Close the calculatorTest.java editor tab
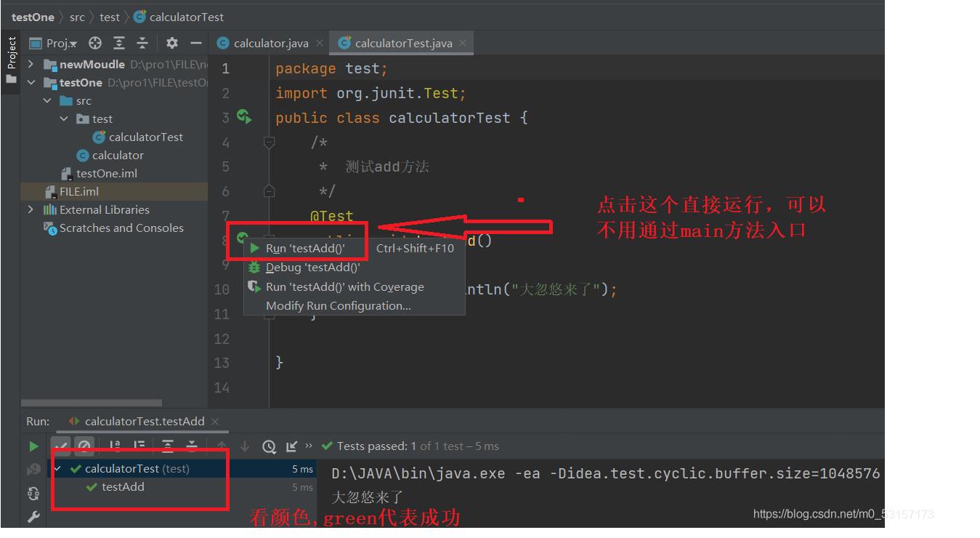This screenshot has height=538, width=980. pos(462,44)
